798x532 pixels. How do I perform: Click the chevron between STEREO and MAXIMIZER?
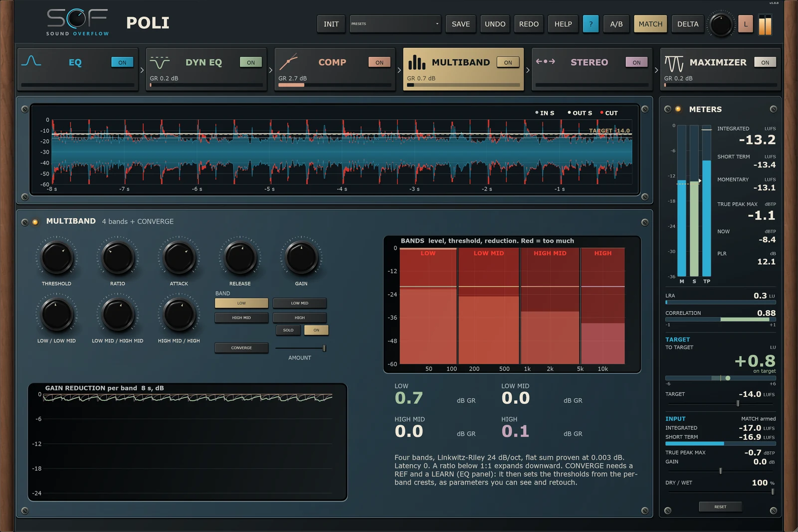pyautogui.click(x=656, y=70)
